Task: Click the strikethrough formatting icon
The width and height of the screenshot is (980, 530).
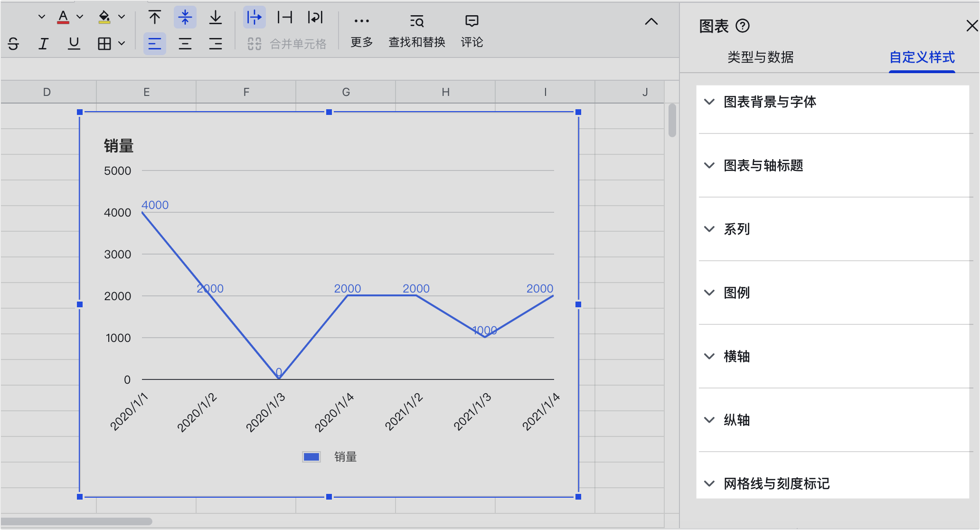Action: point(13,44)
